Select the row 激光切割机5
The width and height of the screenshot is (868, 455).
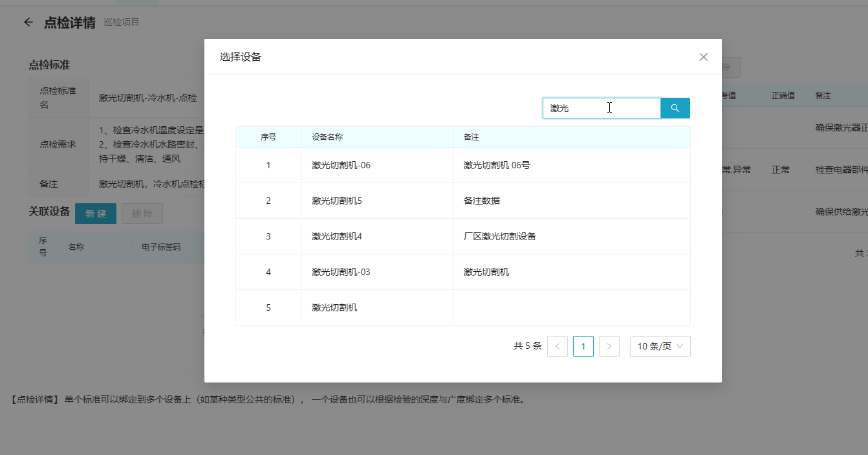point(463,201)
